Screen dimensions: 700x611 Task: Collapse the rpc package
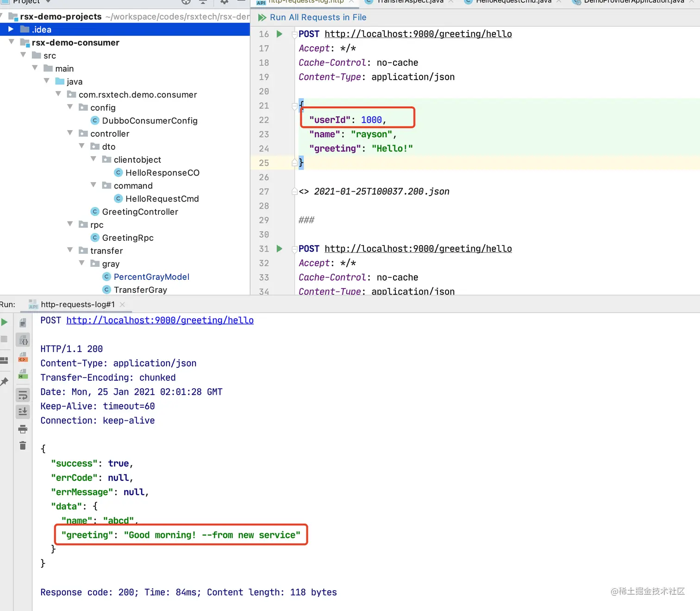[70, 224]
